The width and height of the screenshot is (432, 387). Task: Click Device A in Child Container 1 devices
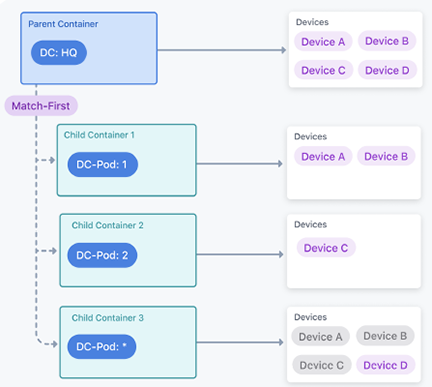tap(323, 156)
